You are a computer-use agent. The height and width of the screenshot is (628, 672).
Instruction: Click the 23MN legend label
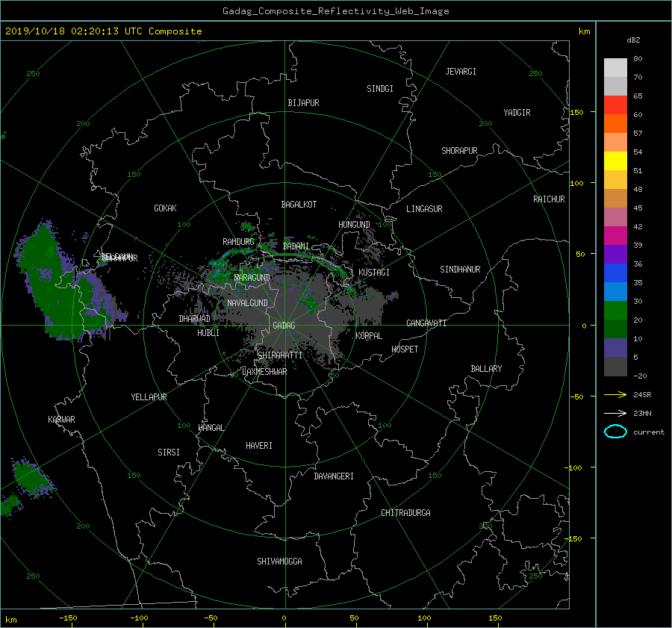pyautogui.click(x=642, y=413)
